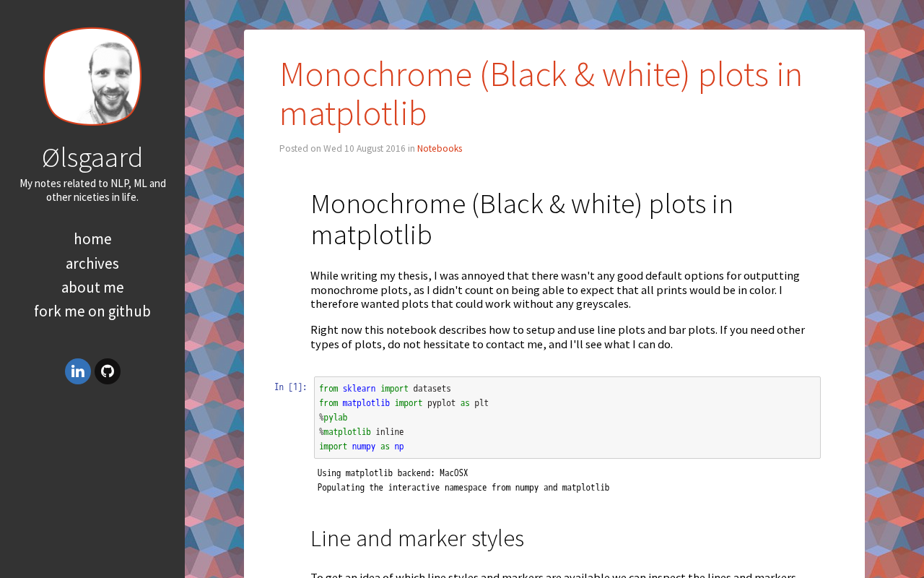Click the paragraph beginning 'Right now this notebook'

click(558, 337)
